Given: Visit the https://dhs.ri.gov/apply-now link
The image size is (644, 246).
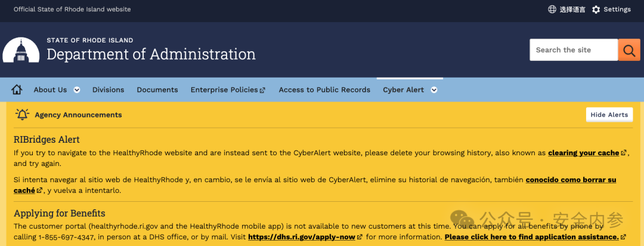Looking at the screenshot, I should click(x=302, y=237).
